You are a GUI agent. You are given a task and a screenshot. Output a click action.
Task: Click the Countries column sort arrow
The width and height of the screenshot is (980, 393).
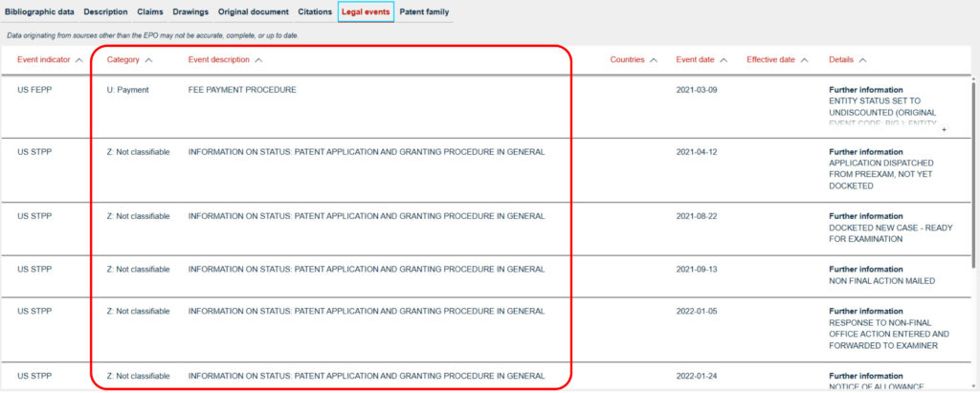click(x=654, y=60)
